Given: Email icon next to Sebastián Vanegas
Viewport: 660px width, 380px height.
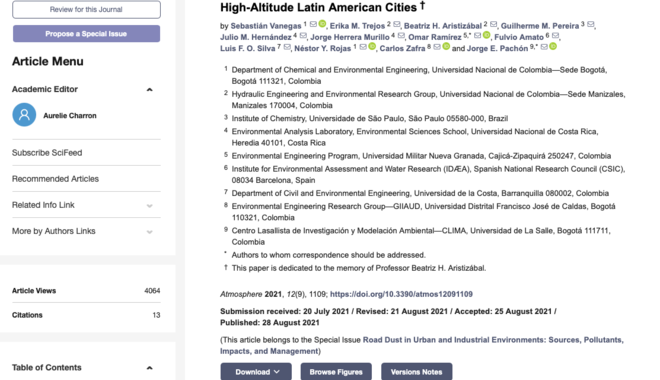Looking at the screenshot, I should (x=313, y=24).
